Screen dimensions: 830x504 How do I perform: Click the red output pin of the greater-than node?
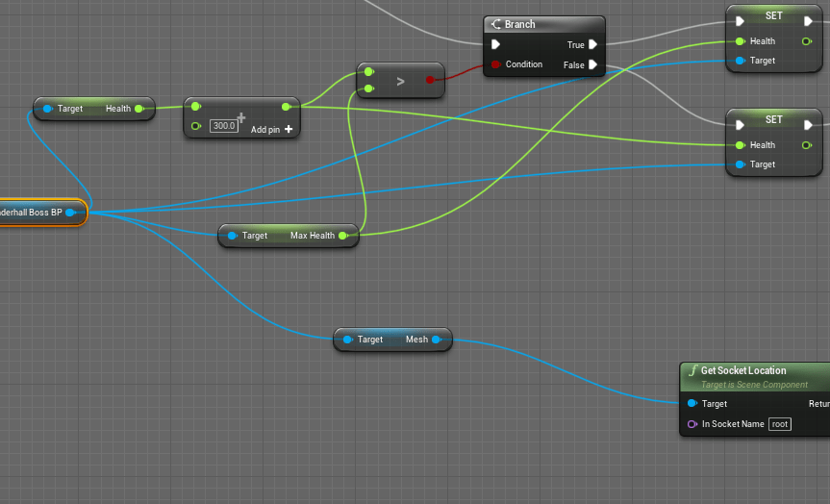click(x=430, y=82)
